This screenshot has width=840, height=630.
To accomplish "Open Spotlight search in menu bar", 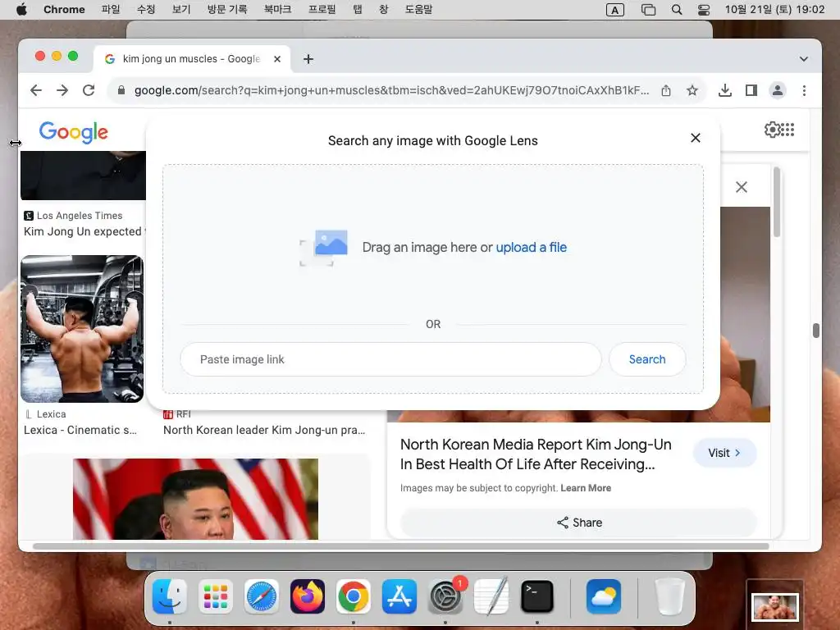I will click(x=677, y=10).
